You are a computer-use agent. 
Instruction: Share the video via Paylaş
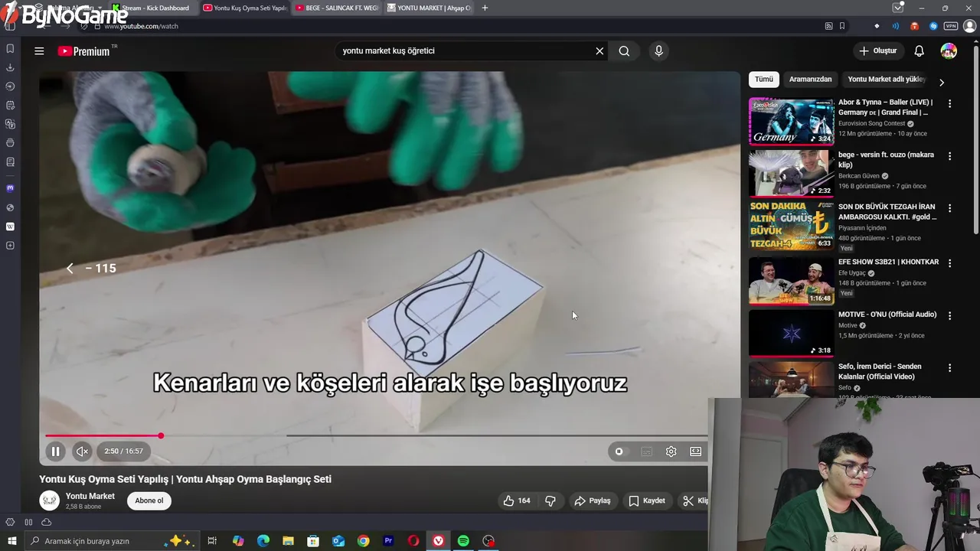593,500
